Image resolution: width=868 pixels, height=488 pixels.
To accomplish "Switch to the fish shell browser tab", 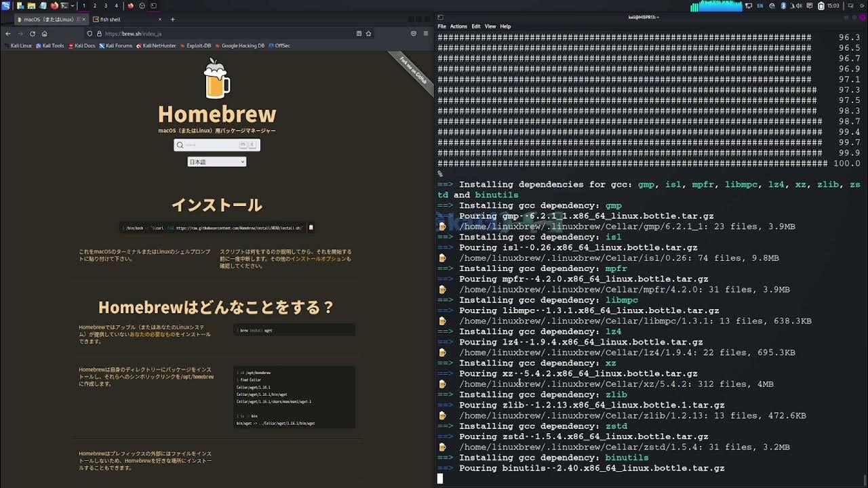I will point(126,19).
